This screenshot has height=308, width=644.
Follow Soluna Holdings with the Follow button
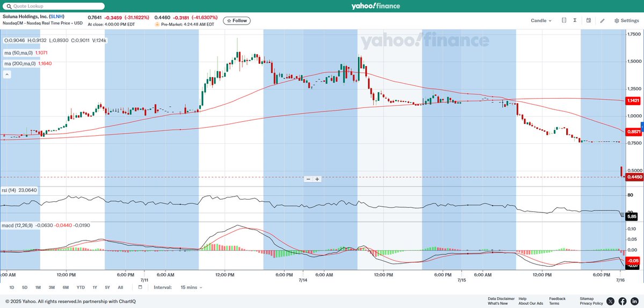coord(236,20)
